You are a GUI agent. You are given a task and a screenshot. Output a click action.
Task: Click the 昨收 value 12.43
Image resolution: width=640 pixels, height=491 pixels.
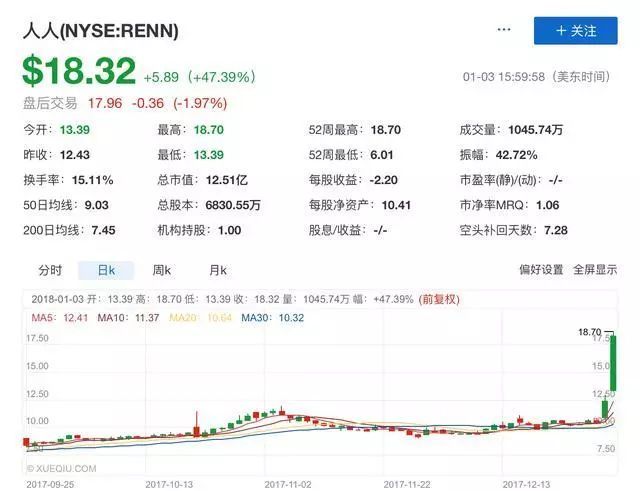coord(75,155)
